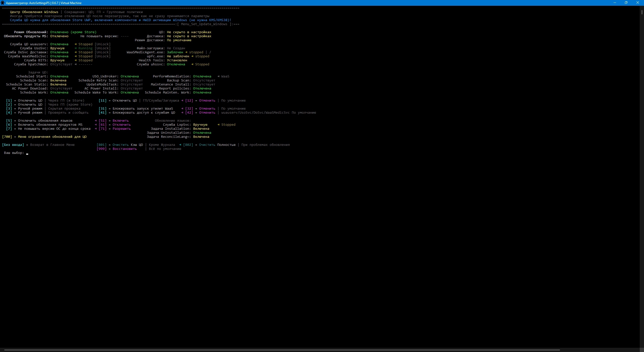Click 'Schedule Scan Static:' label
The height and width of the screenshot is (352, 644).
click(x=27, y=84)
